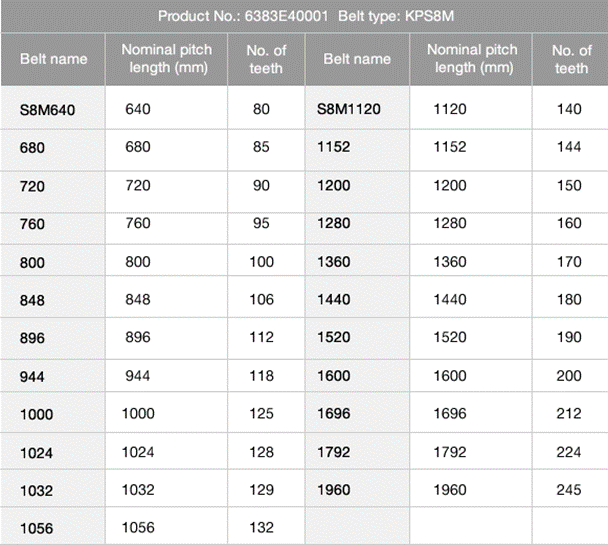Screen dimensions: 608x545
Task: Select the 1024 pitch length value
Action: tap(138, 452)
